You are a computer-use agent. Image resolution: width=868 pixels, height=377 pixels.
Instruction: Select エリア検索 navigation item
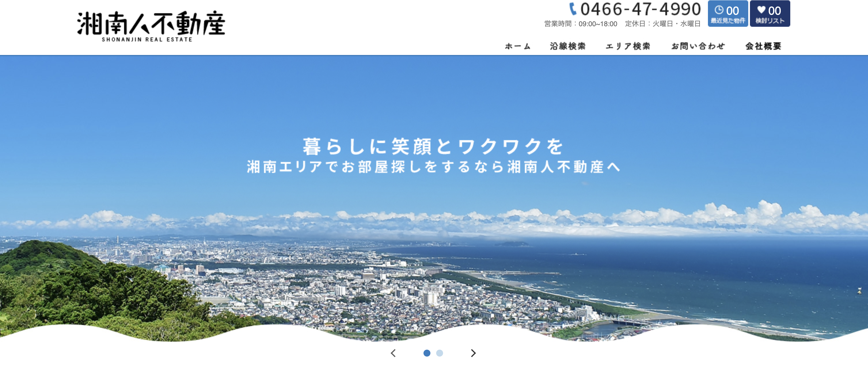click(628, 46)
